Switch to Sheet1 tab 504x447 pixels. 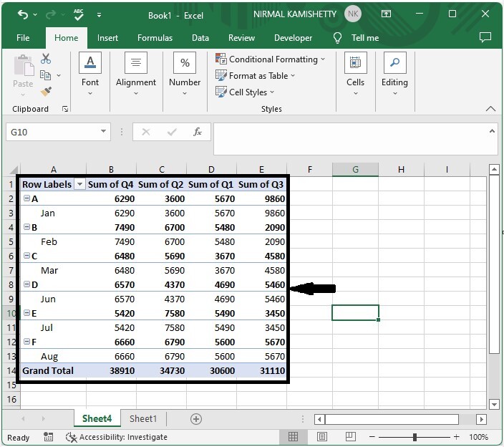(143, 418)
